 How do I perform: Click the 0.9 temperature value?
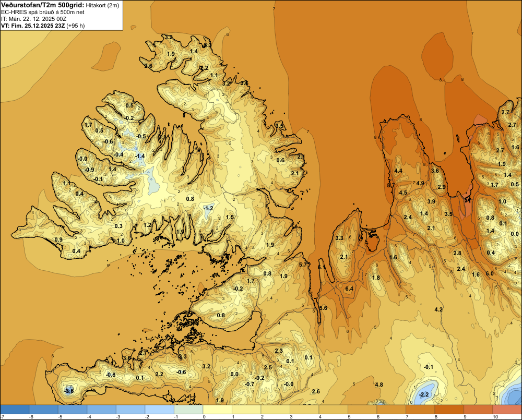[x=58, y=239]
